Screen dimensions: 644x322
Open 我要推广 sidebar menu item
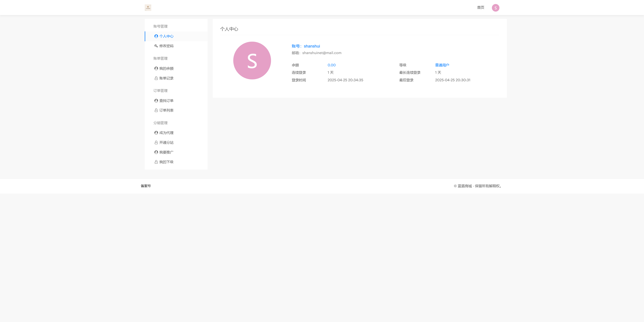pyautogui.click(x=166, y=152)
